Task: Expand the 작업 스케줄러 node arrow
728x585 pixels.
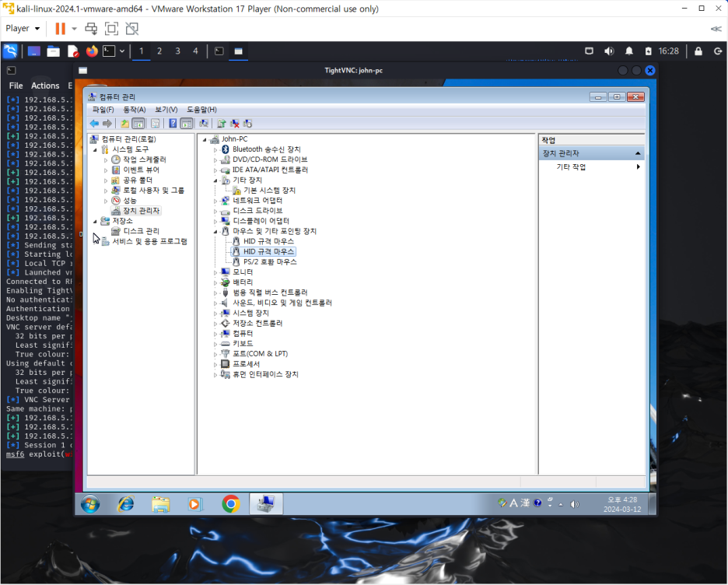Action: tap(106, 159)
